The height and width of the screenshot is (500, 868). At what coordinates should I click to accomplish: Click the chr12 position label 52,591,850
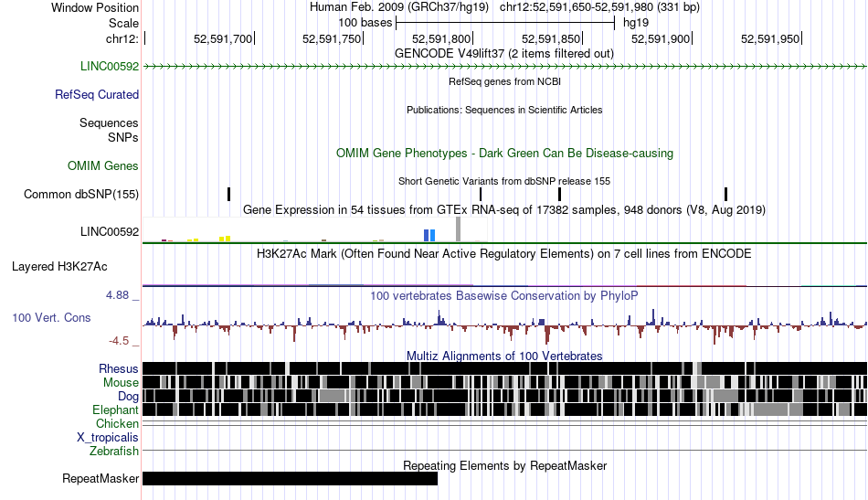(x=550, y=38)
